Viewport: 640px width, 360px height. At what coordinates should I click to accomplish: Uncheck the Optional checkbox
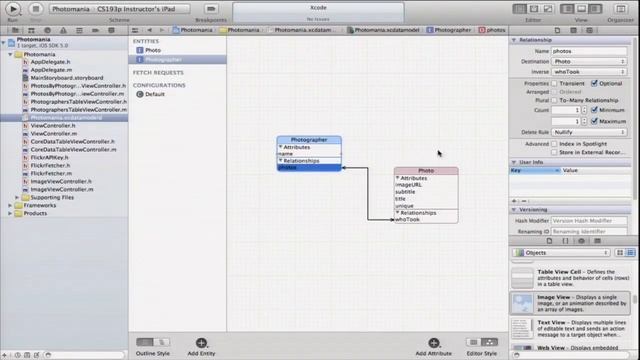[594, 83]
